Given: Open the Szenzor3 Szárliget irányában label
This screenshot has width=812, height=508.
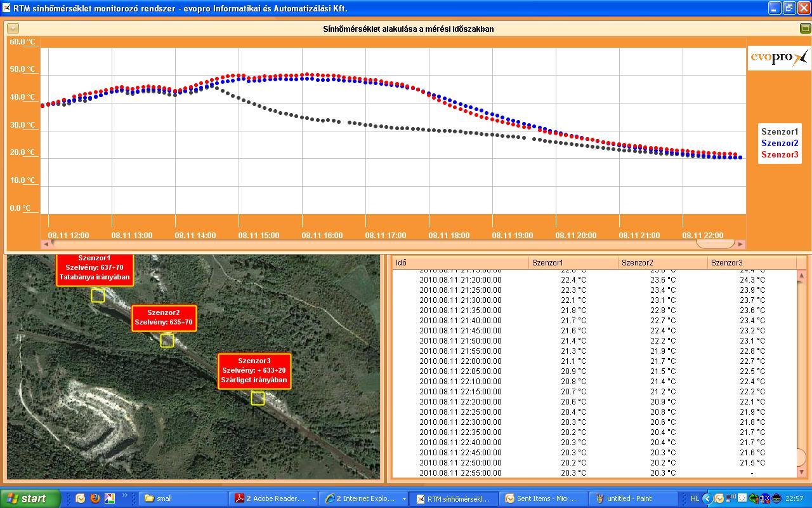Looking at the screenshot, I should [254, 371].
